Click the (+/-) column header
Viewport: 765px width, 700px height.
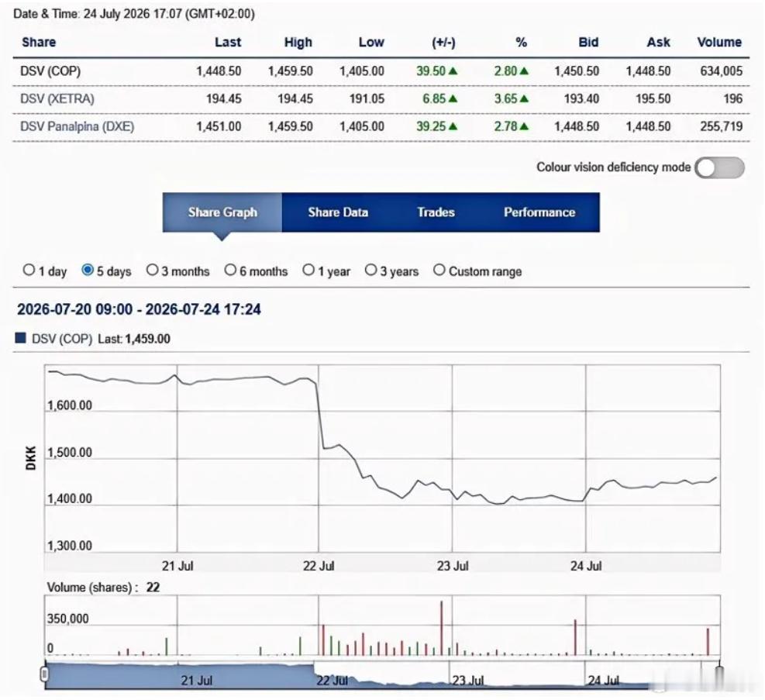(x=443, y=43)
